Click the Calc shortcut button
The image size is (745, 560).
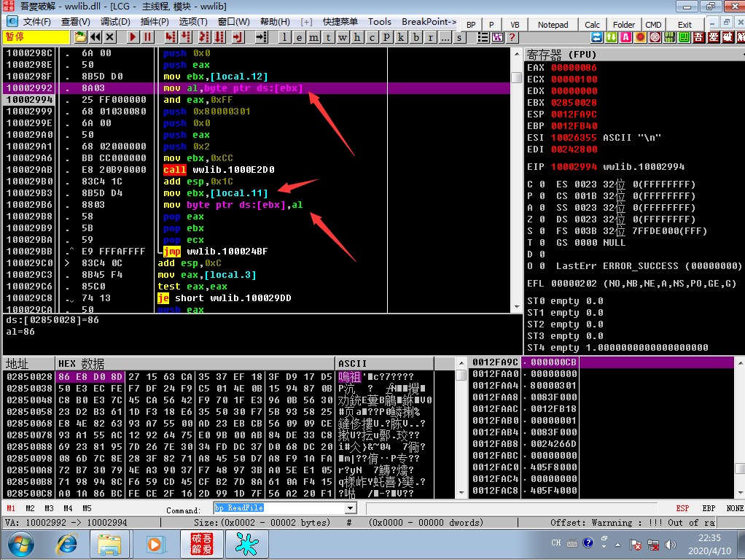(592, 25)
